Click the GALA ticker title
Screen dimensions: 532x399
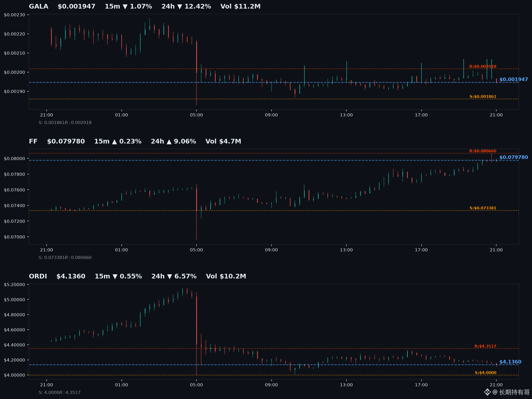coord(39,6)
